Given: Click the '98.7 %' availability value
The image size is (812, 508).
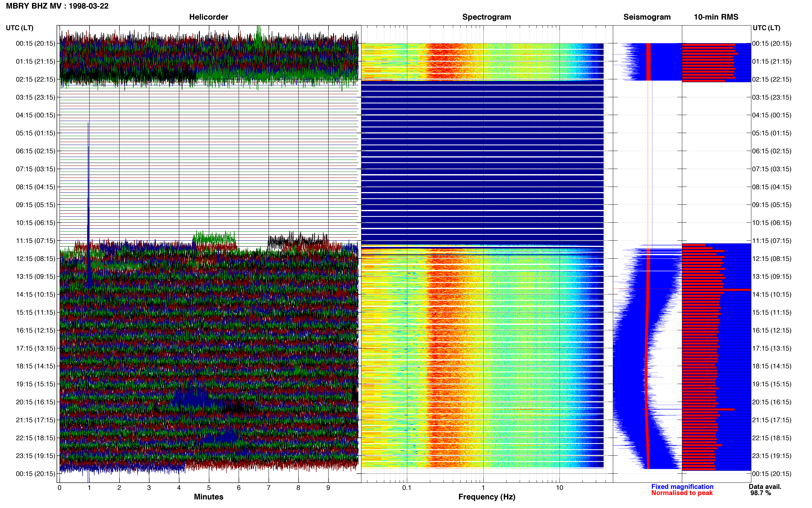Looking at the screenshot, I should (761, 493).
